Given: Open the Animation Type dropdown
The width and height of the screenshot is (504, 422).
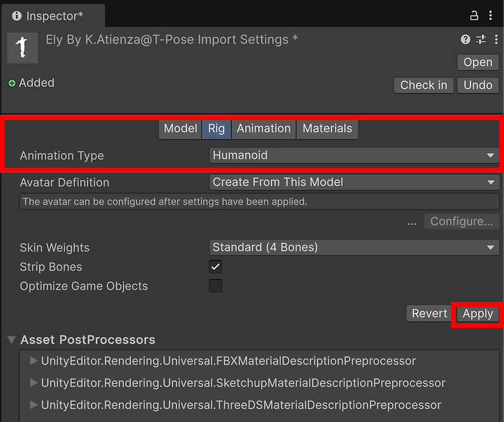Looking at the screenshot, I should click(x=353, y=156).
